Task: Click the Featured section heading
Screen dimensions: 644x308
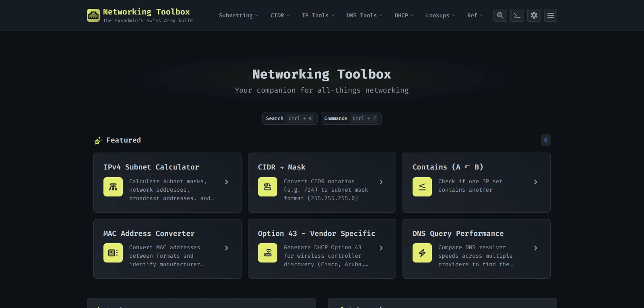Action: pos(124,140)
